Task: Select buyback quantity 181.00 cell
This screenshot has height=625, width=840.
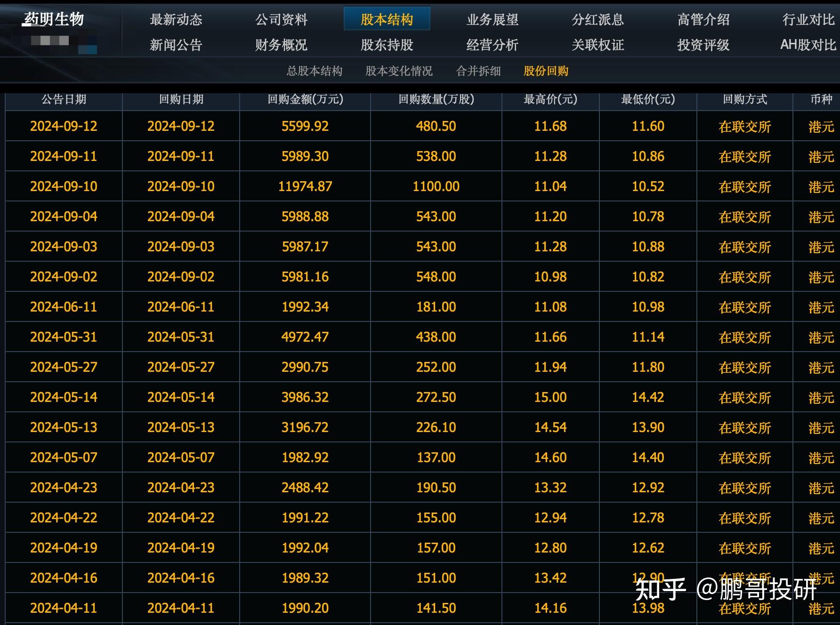Action: pos(436,307)
